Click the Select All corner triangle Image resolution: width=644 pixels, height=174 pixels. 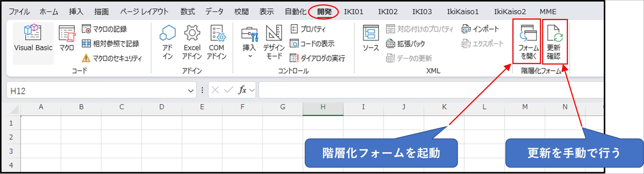[x=14, y=110]
